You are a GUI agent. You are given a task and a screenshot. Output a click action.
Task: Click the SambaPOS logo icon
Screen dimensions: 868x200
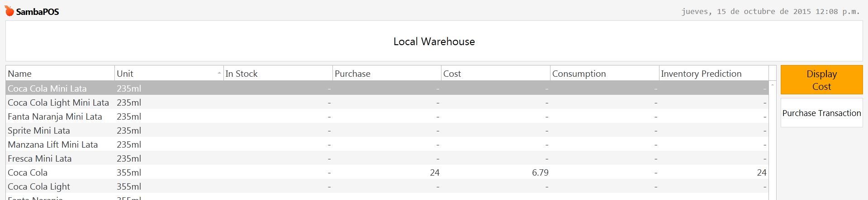[x=9, y=11]
